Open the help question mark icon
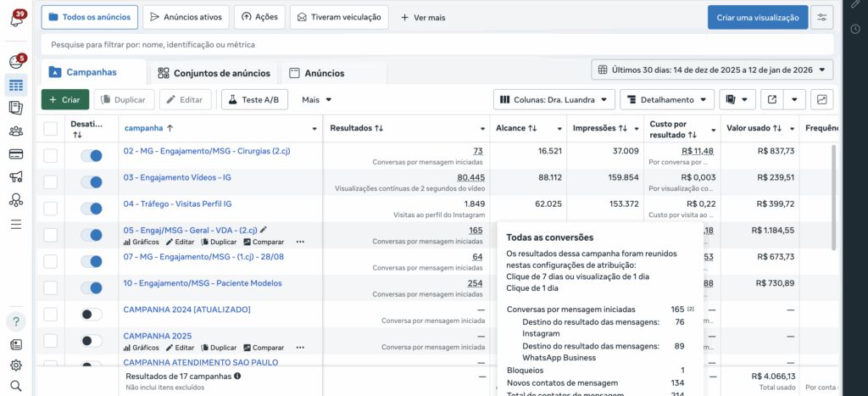This screenshot has width=868, height=396. point(15,321)
